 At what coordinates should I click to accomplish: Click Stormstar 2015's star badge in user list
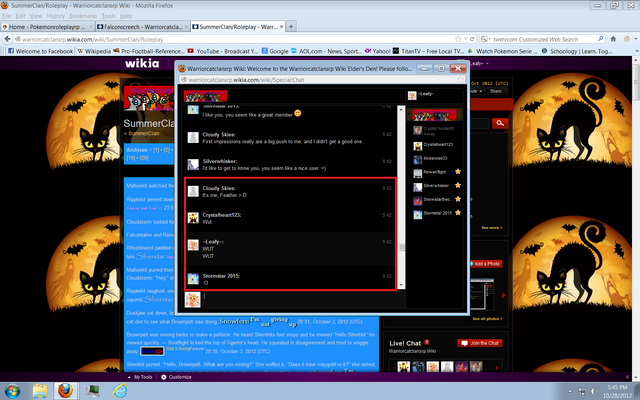[x=458, y=213]
